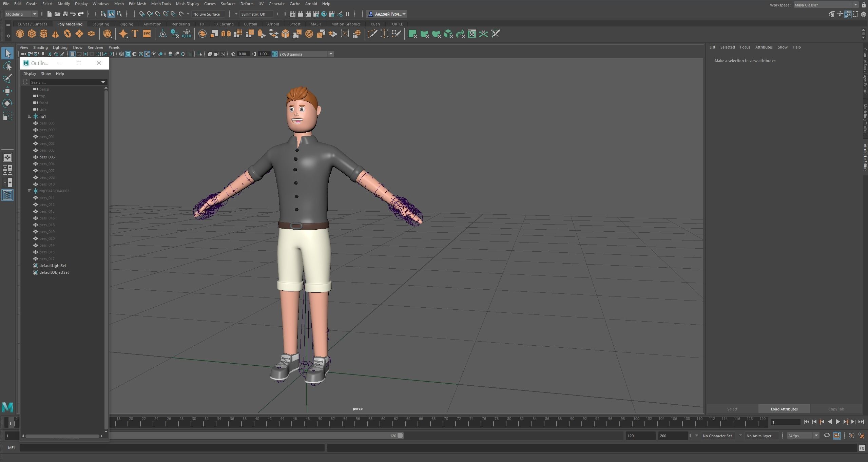Viewport: 868px width, 462px height.
Task: Click the polygon cube shelf icon
Action: click(32, 34)
